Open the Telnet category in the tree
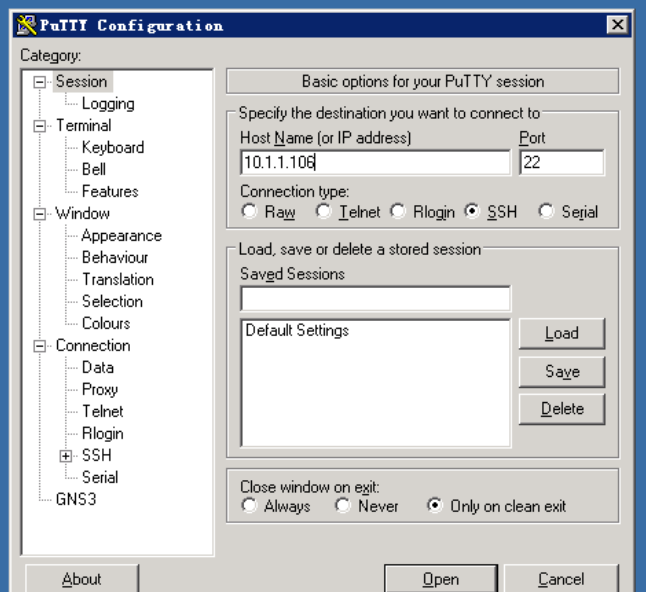Image resolution: width=646 pixels, height=592 pixels. pyautogui.click(x=103, y=412)
